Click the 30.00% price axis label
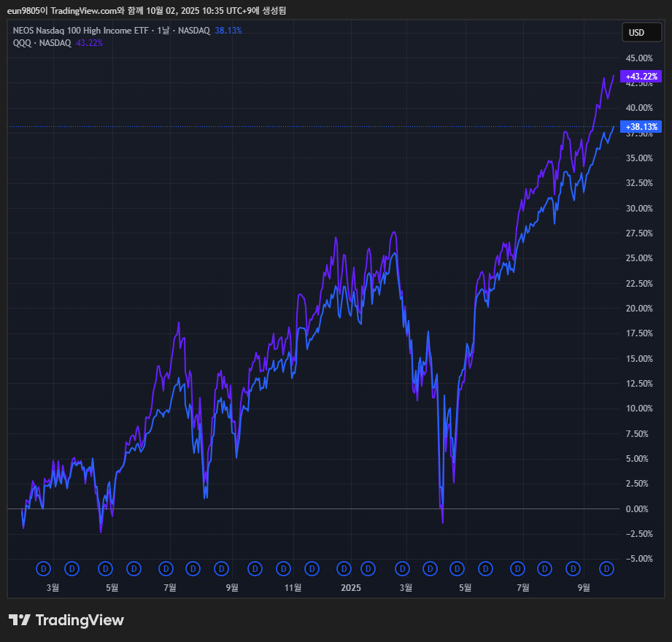The width and height of the screenshot is (672, 642). [x=639, y=209]
